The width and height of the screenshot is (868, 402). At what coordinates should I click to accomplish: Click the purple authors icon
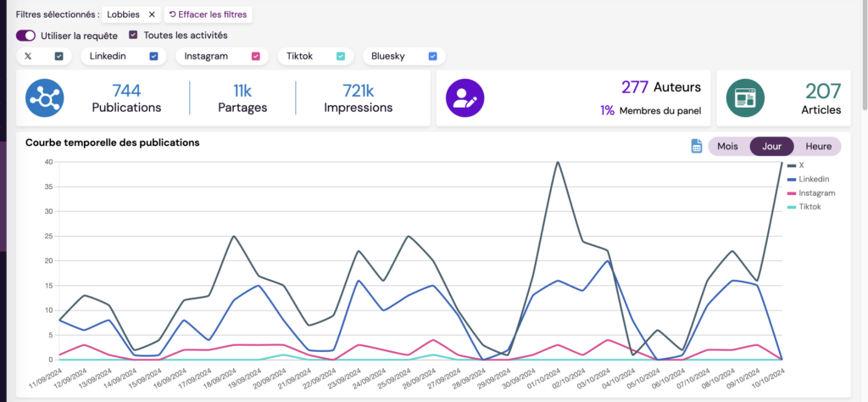coord(465,98)
